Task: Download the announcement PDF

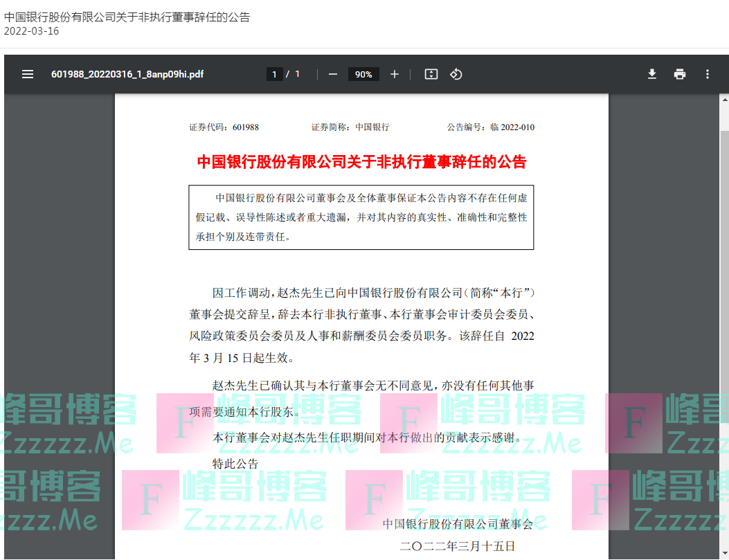Action: click(x=651, y=73)
